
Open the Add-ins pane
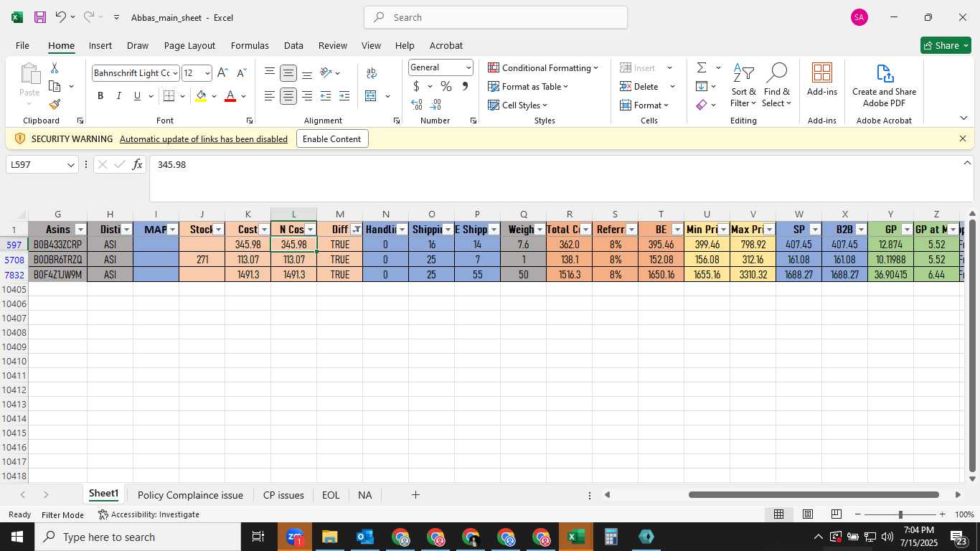point(822,79)
